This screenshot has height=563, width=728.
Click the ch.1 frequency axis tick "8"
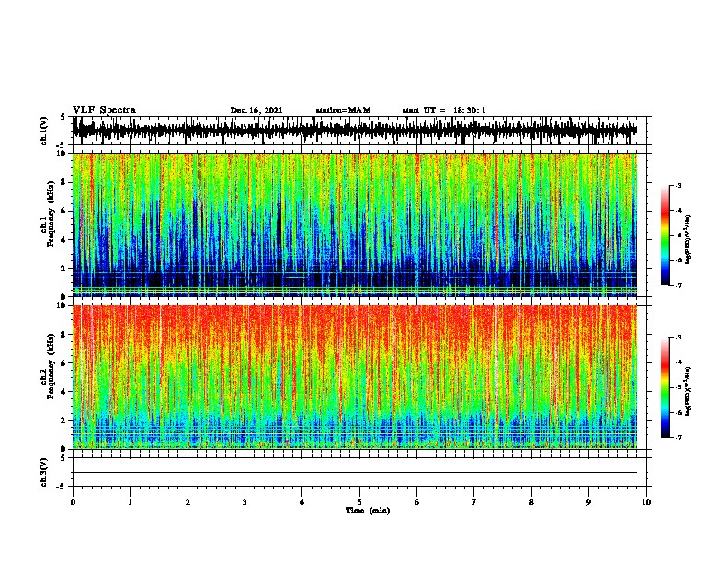[63, 182]
